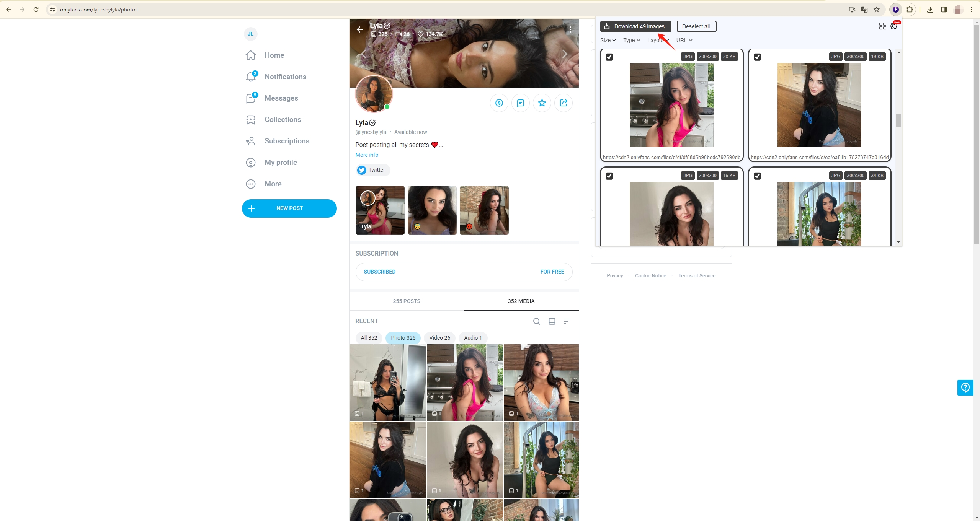Select Photo 325 filter tab
The height and width of the screenshot is (521, 980).
[403, 337]
